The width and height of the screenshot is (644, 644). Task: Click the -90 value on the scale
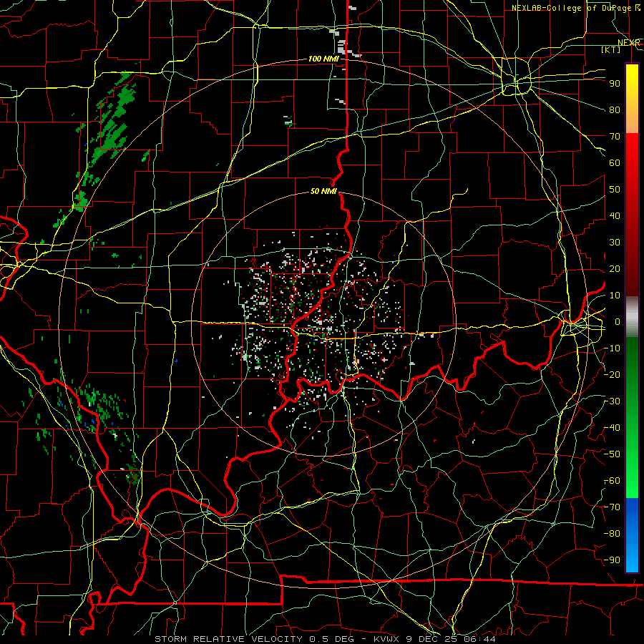pyautogui.click(x=613, y=560)
